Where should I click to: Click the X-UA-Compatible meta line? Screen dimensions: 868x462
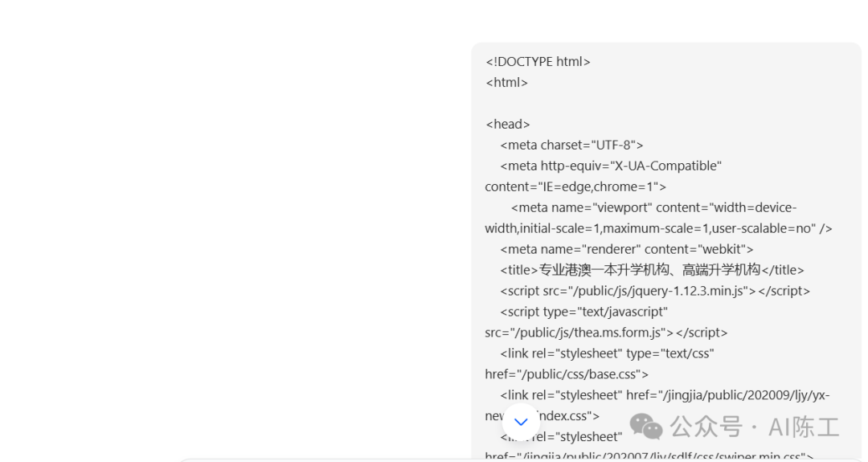(x=611, y=166)
